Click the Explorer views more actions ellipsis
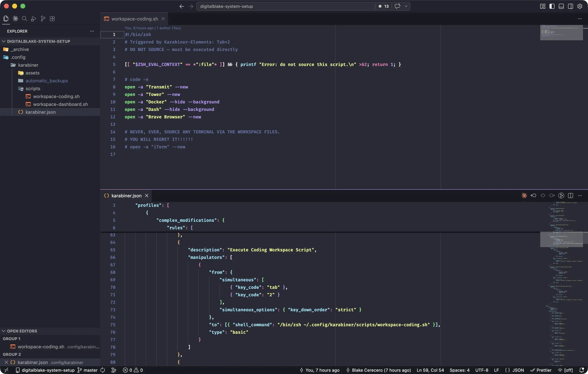Image resolution: width=588 pixels, height=374 pixels. tap(92, 31)
